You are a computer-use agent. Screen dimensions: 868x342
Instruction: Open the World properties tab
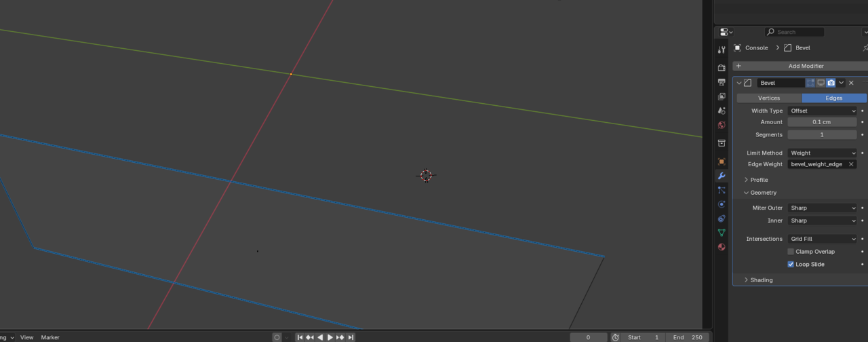[x=722, y=125]
